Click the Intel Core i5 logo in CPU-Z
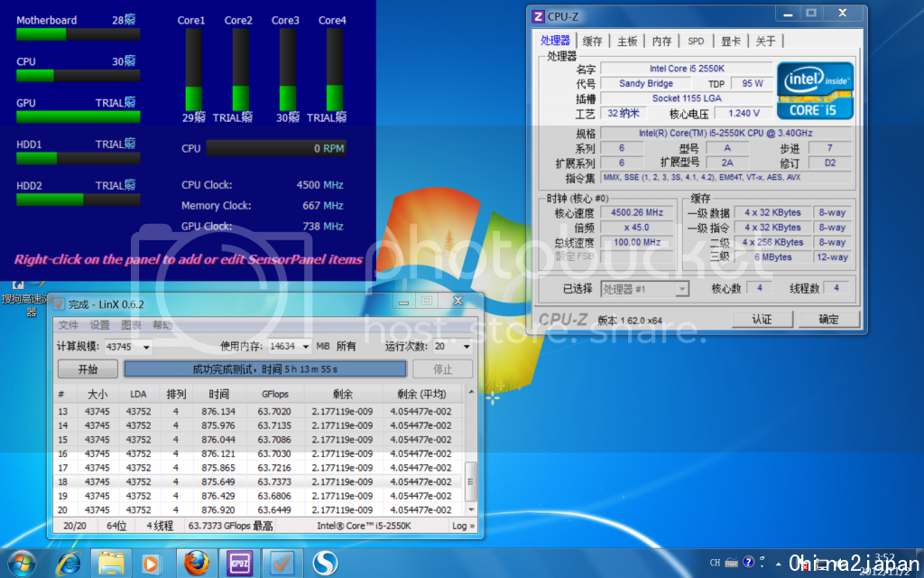 coord(816,90)
